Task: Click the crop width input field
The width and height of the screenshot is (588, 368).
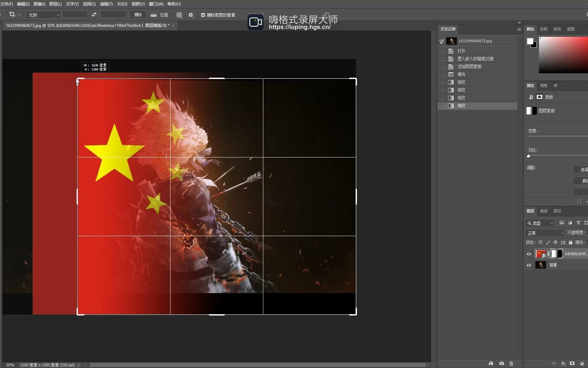Action: 75,15
